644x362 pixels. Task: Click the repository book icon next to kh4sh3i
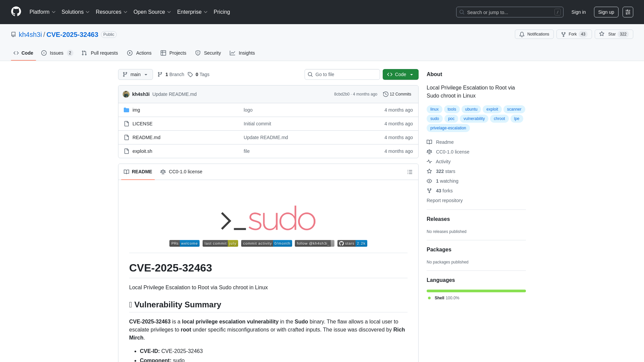13,35
